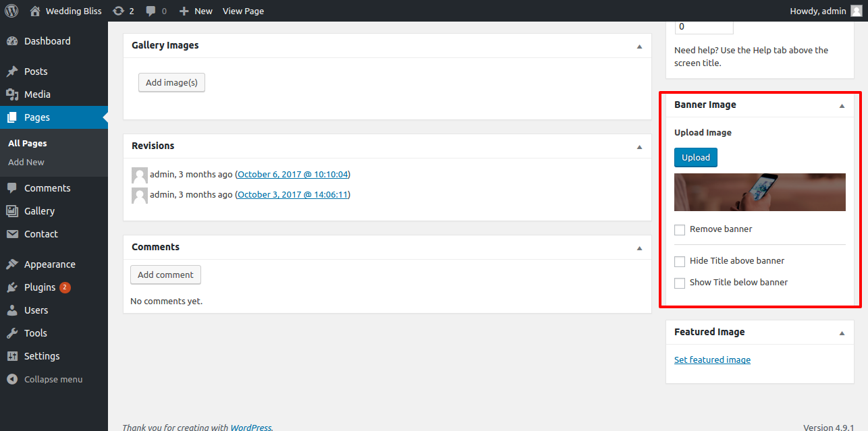This screenshot has width=868, height=431.
Task: Collapse the Banner Image panel
Action: (x=842, y=106)
